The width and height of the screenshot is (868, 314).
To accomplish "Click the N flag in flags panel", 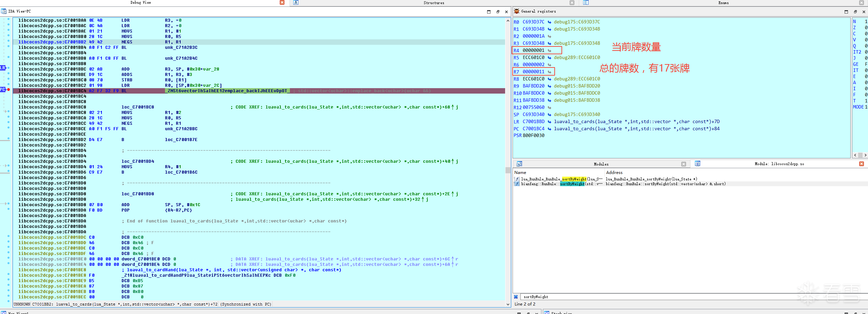I will point(854,21).
